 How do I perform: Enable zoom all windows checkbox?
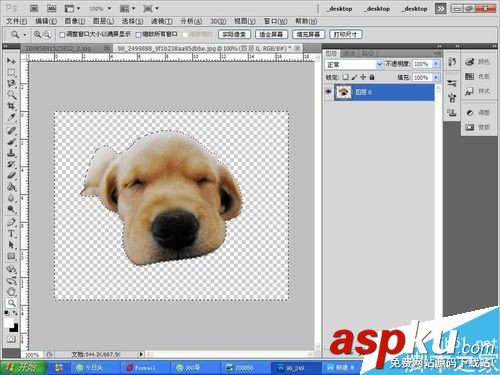pos(138,35)
